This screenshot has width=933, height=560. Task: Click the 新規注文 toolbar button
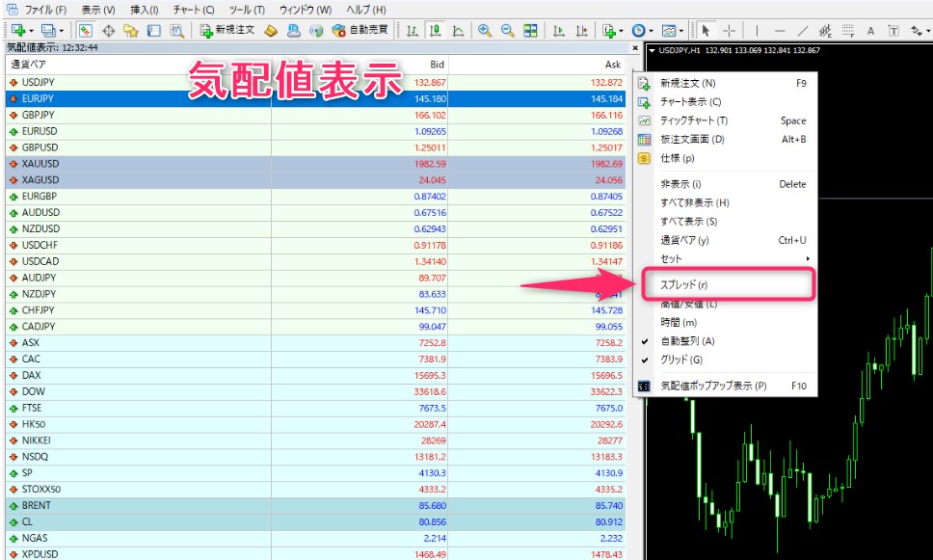[227, 31]
